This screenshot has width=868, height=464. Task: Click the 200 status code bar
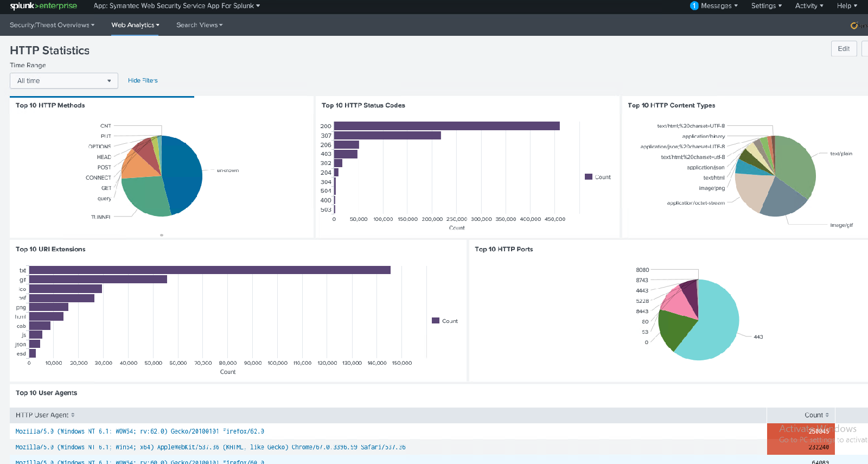pos(446,126)
